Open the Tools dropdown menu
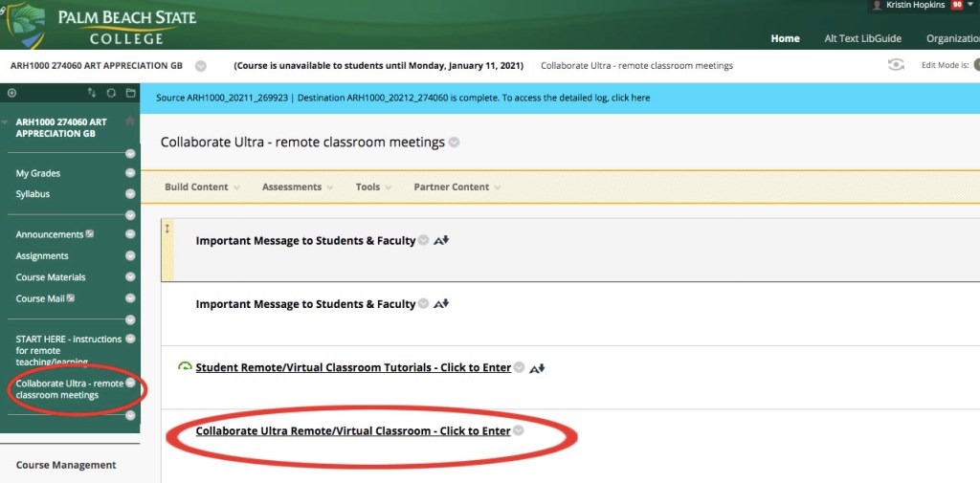This screenshot has height=483, width=980. (373, 187)
